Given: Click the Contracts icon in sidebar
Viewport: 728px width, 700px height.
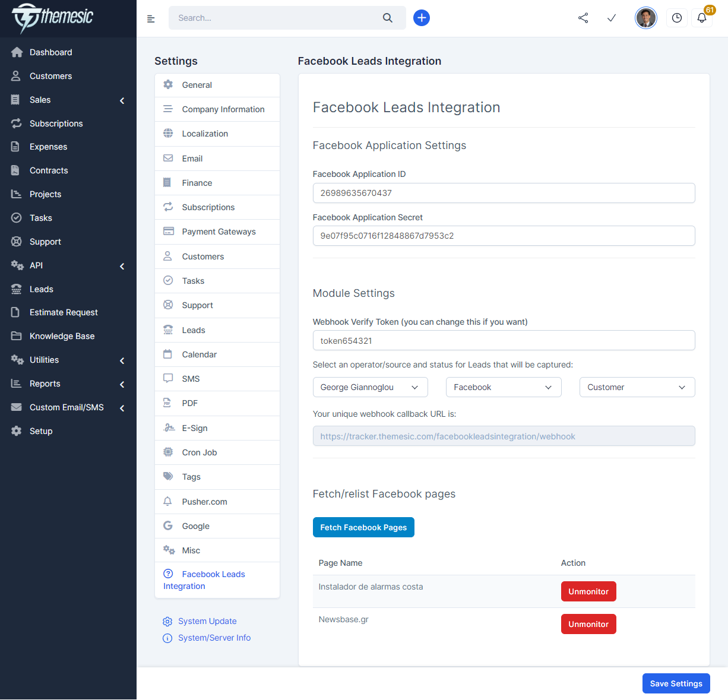Looking at the screenshot, I should click(x=16, y=170).
